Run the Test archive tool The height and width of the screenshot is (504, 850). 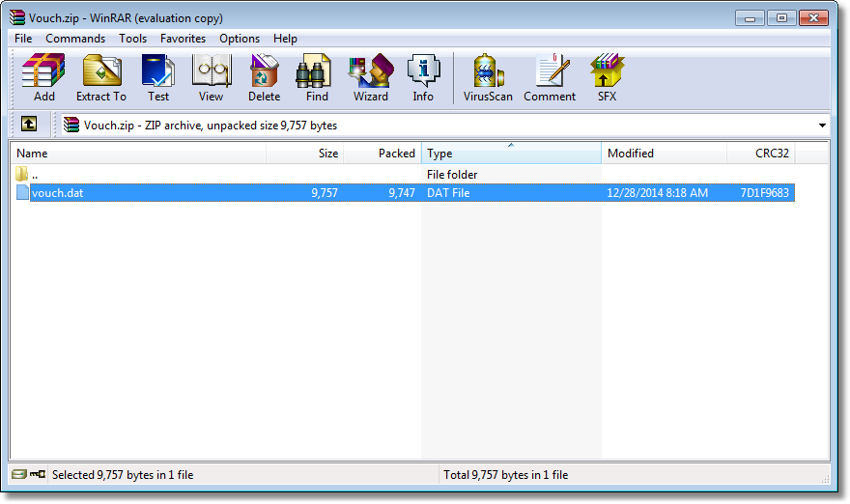(158, 77)
